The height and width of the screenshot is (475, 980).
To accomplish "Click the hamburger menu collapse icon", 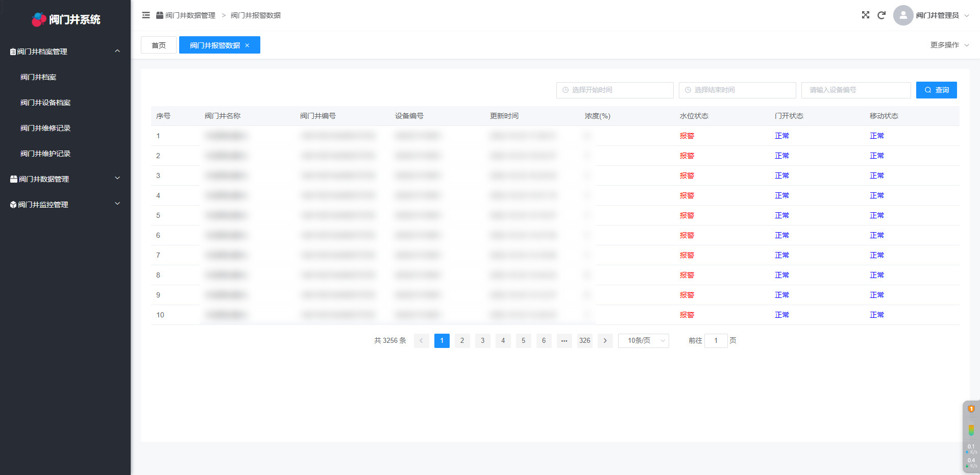I will pos(146,15).
